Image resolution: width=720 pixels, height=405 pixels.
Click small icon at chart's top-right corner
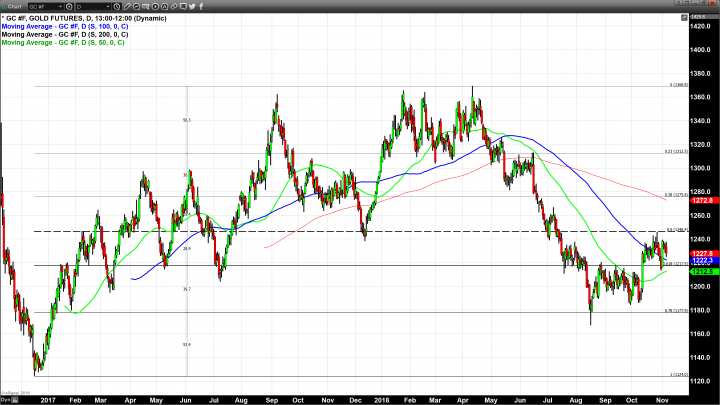[684, 17]
